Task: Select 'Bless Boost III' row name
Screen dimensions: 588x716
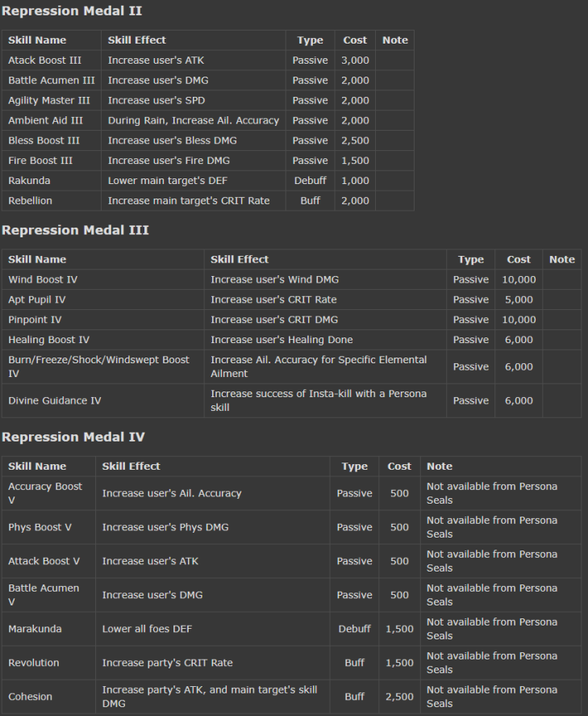Action: pos(44,140)
